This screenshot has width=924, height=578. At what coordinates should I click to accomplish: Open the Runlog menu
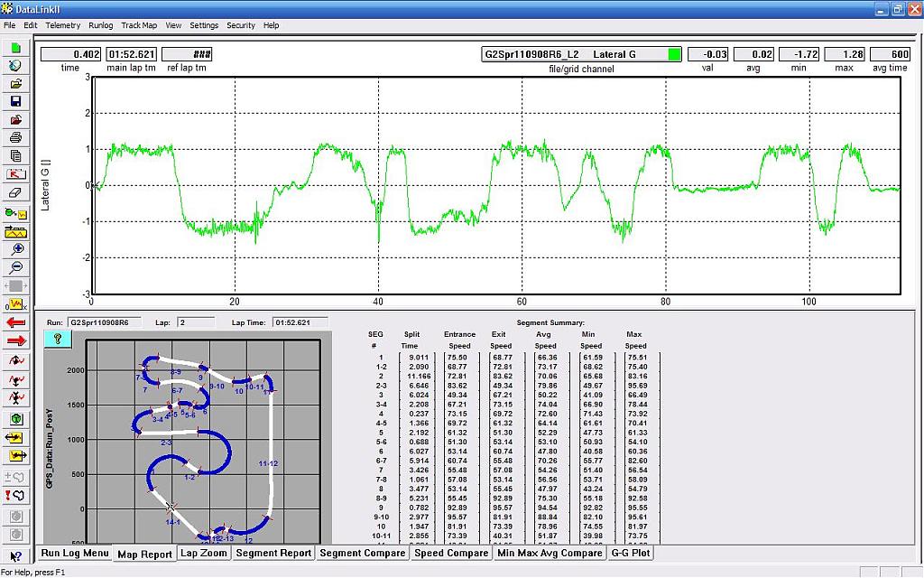pyautogui.click(x=101, y=25)
